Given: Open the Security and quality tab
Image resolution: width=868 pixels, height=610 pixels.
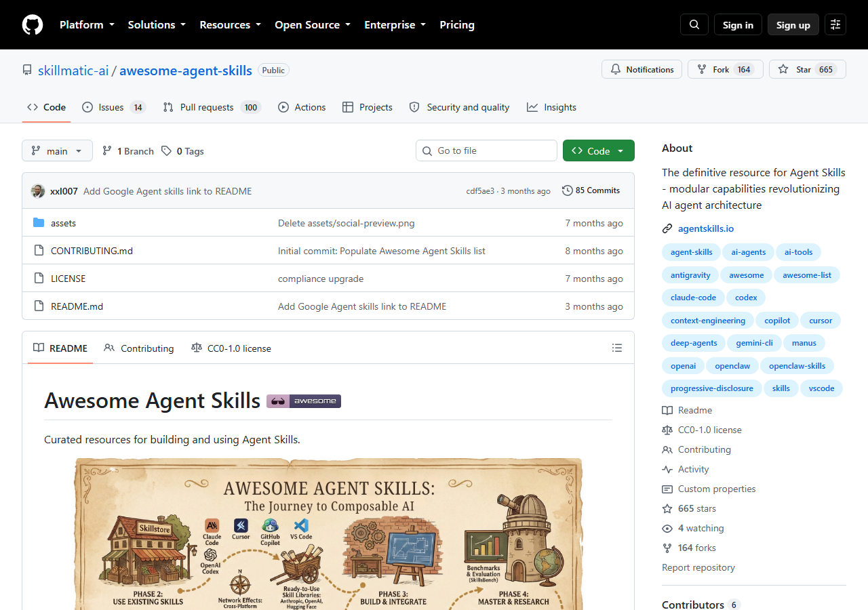Looking at the screenshot, I should pyautogui.click(x=459, y=107).
